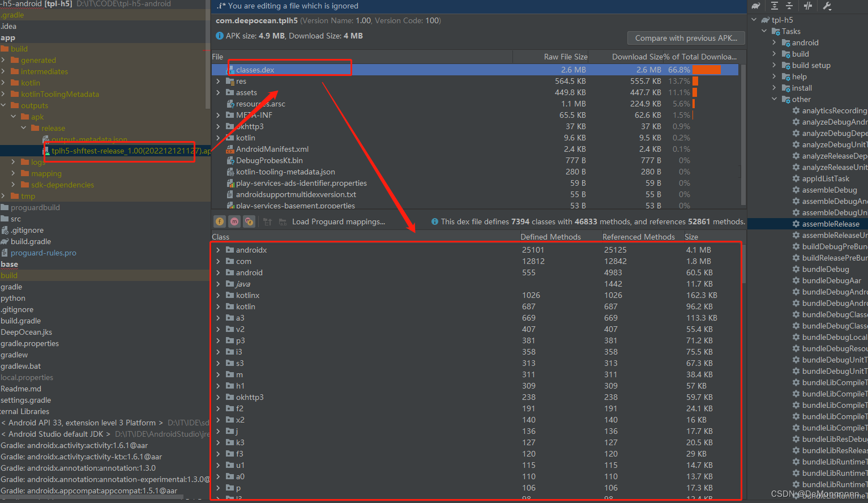Sort by Defined Methods column header

[550, 237]
